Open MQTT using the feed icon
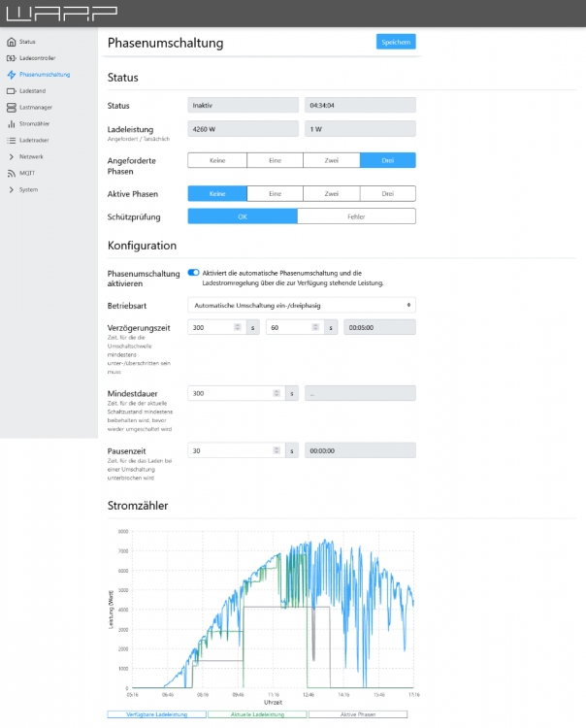The height and width of the screenshot is (728, 586). coord(11,173)
